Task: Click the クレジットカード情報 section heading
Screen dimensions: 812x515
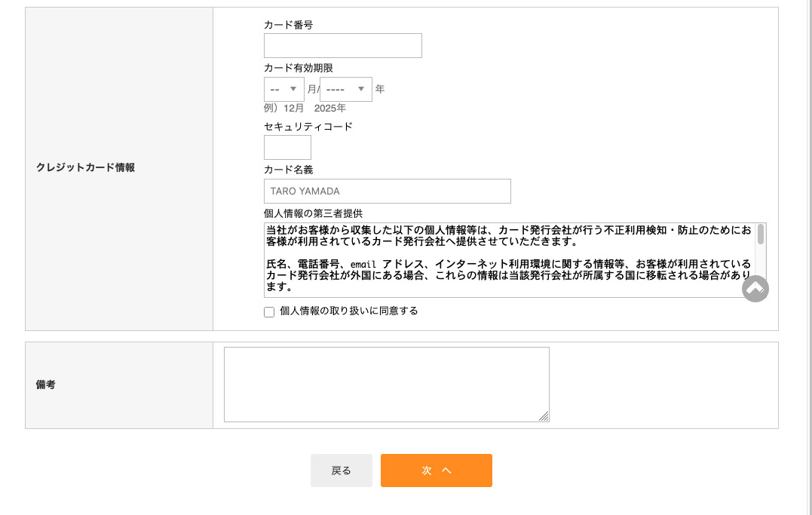Action: (x=85, y=168)
